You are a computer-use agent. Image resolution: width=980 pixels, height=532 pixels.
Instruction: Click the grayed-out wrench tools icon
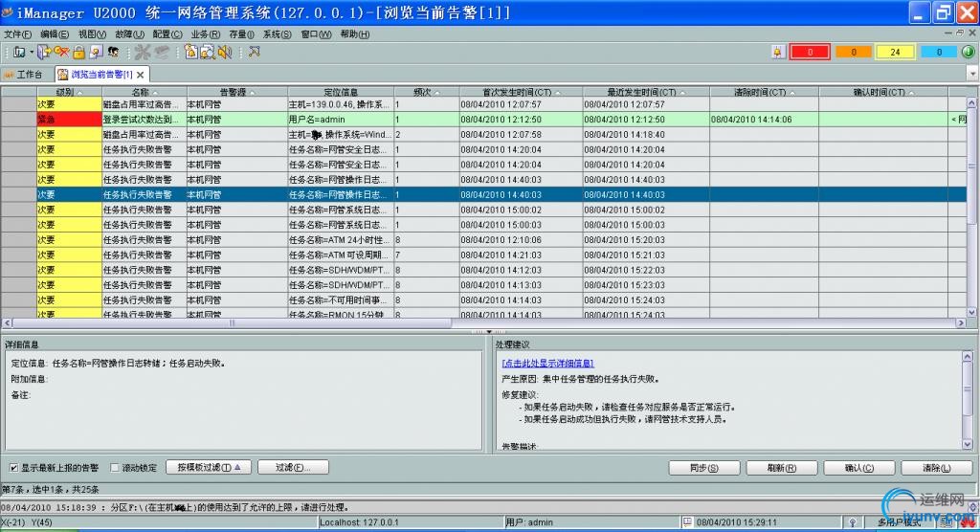click(144, 53)
